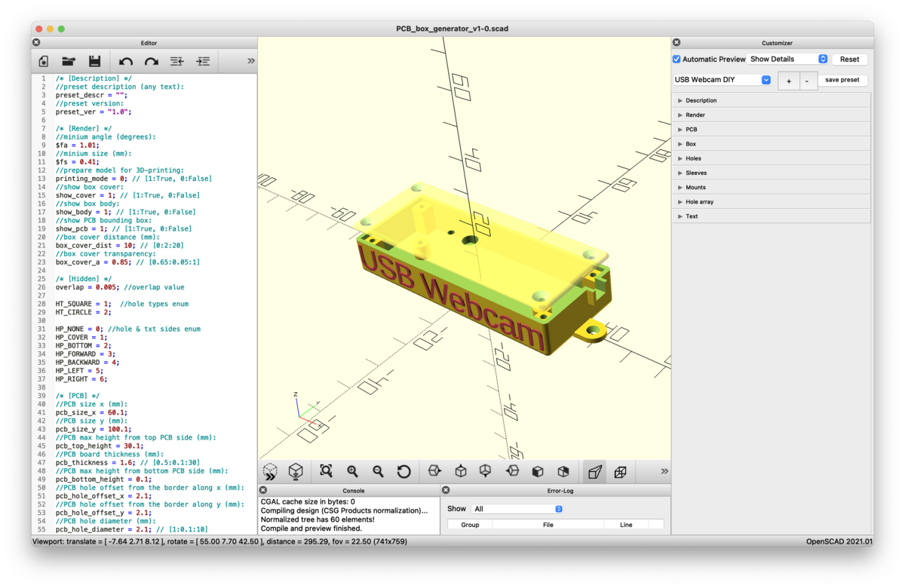This screenshot has width=905, height=588.
Task: Expand the Box parameter group
Action: [x=771, y=144]
